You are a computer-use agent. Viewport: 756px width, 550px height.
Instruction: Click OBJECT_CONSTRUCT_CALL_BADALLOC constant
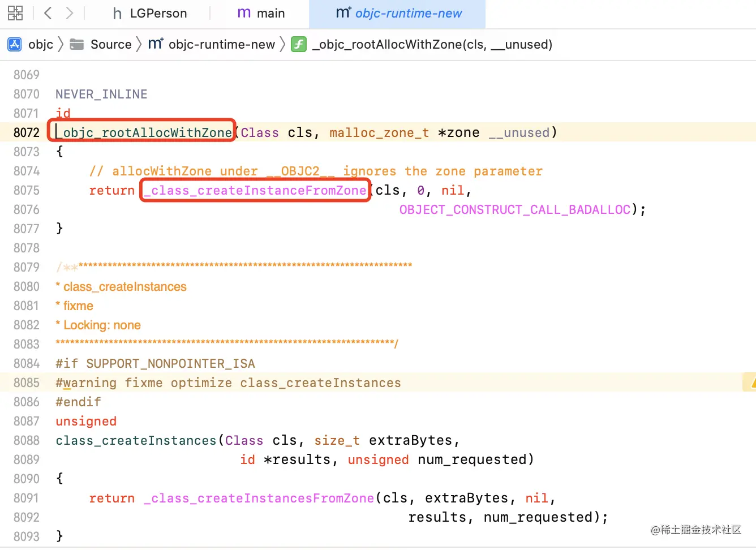point(515,209)
